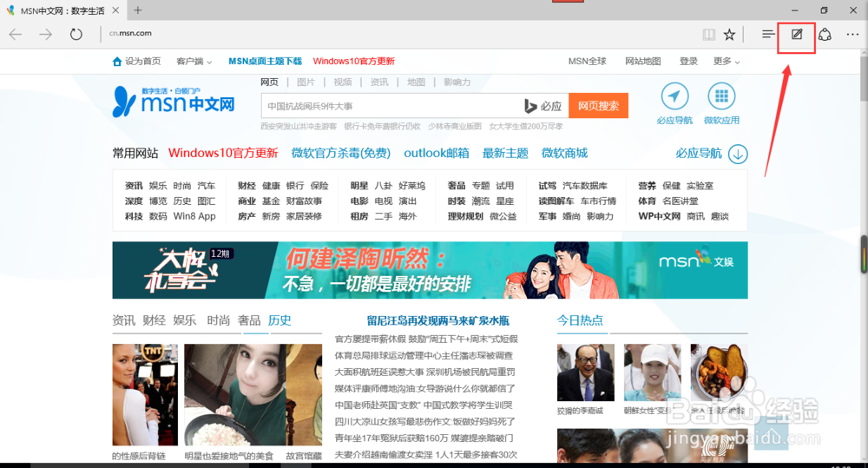The image size is (868, 468).
Task: Open Win8 App category link
Action: [194, 216]
